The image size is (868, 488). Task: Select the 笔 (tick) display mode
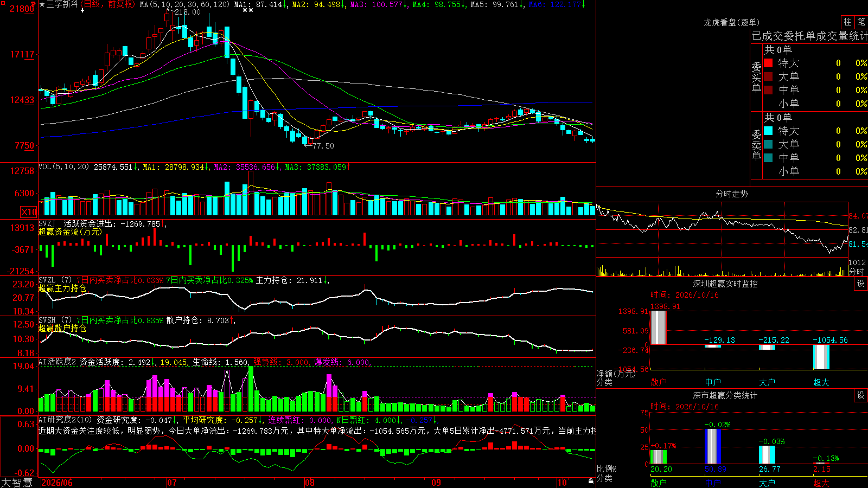click(x=861, y=22)
